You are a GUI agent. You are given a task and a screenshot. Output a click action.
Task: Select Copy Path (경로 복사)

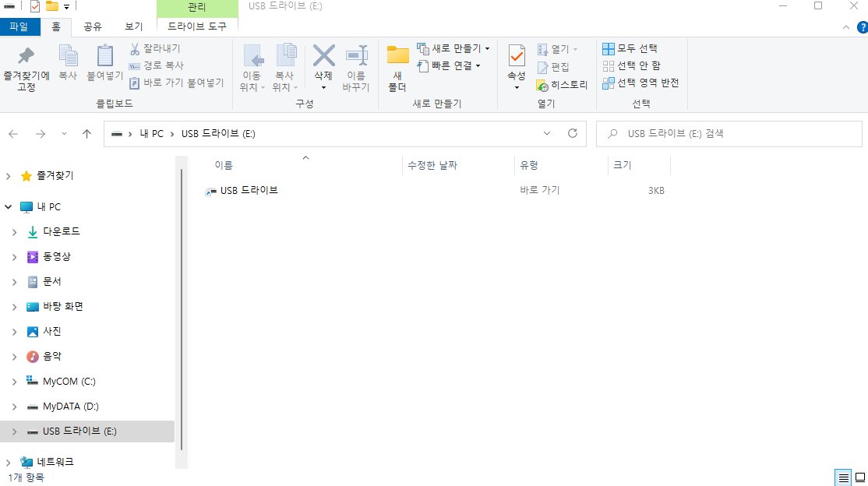tap(156, 65)
